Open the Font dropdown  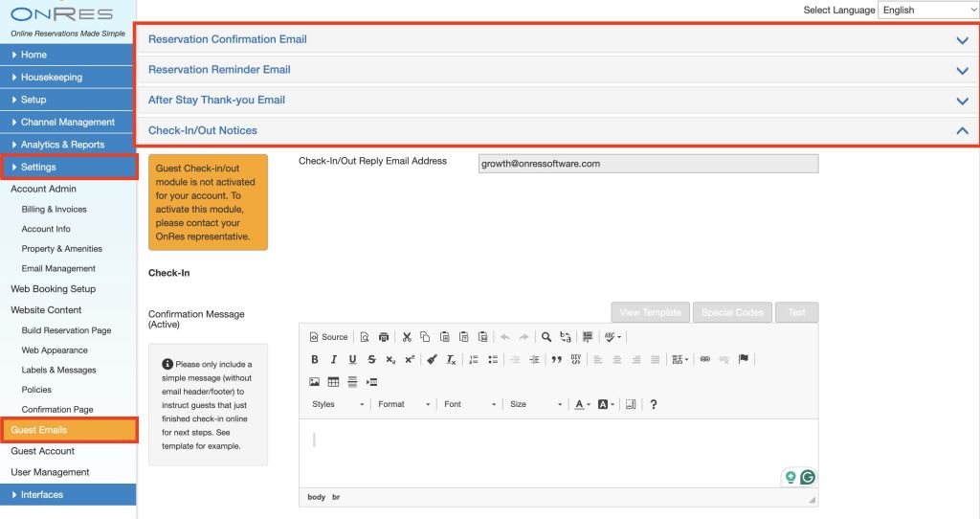click(470, 404)
